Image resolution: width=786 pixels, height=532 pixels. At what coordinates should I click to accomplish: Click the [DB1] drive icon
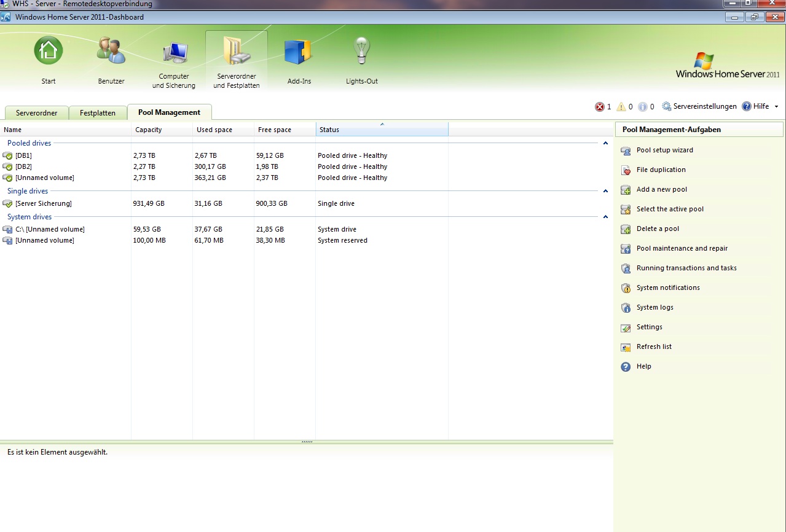coord(7,155)
